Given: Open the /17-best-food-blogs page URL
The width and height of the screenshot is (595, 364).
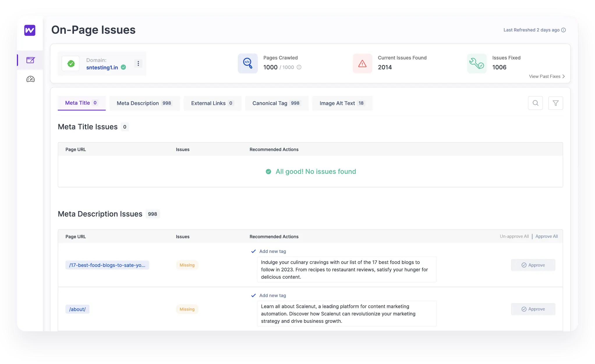Looking at the screenshot, I should pos(107,265).
